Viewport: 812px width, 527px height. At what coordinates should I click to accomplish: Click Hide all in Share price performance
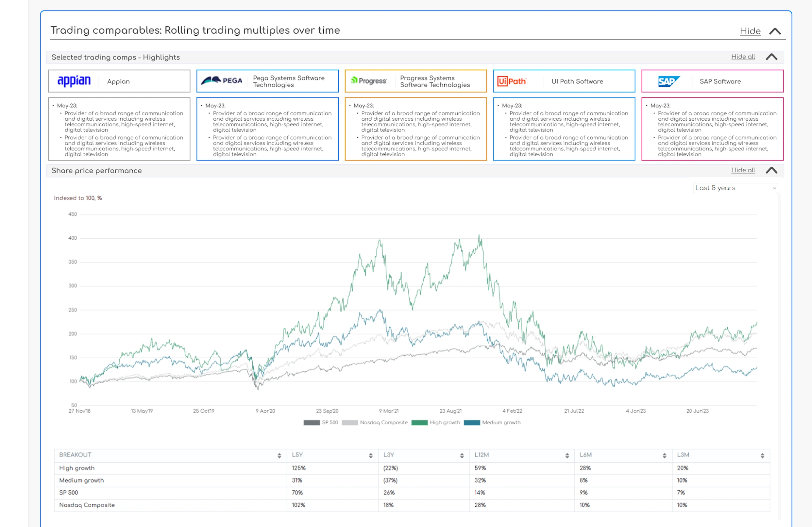click(x=743, y=170)
